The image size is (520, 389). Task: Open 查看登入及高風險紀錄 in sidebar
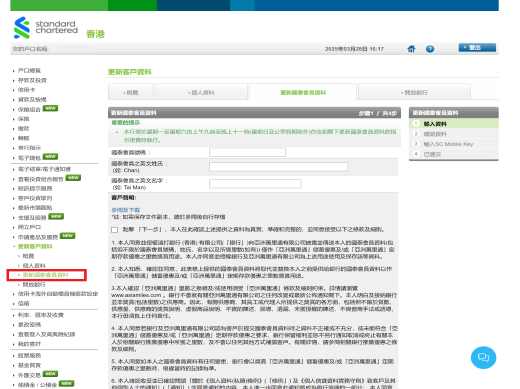click(x=46, y=334)
